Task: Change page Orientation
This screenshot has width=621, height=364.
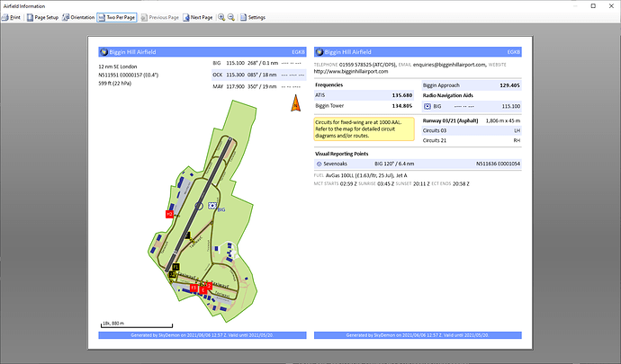Action: click(78, 17)
